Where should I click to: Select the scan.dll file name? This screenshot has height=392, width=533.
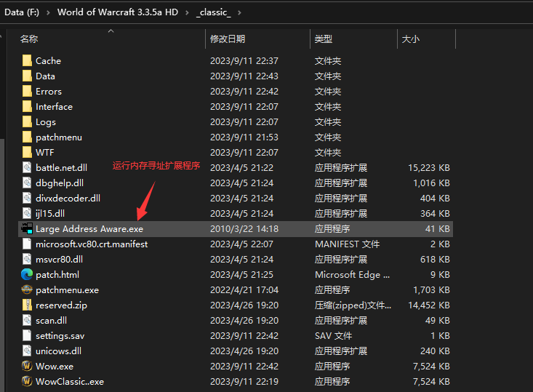pyautogui.click(x=52, y=320)
